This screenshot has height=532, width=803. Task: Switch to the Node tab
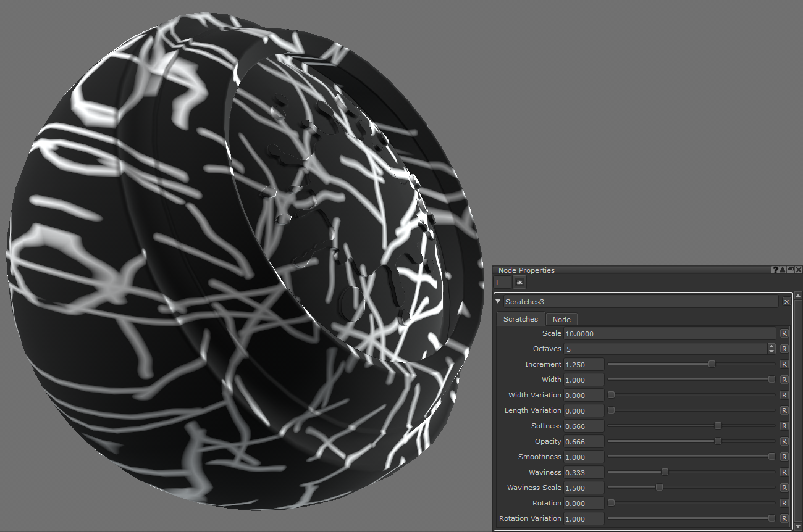click(561, 319)
